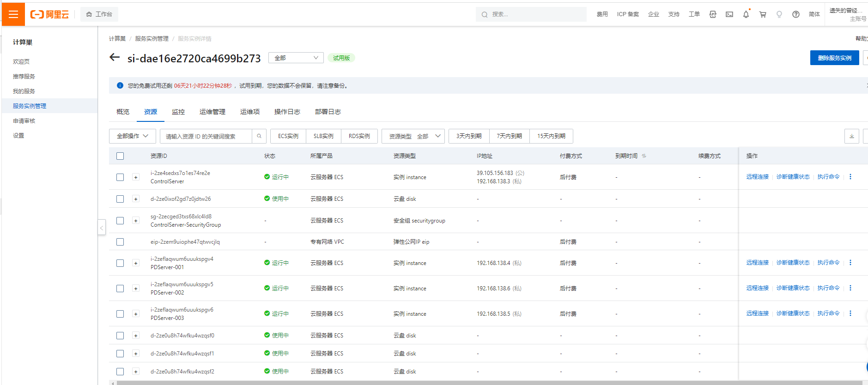
Task: Click the Alibaba Cloud logo
Action: pos(49,14)
